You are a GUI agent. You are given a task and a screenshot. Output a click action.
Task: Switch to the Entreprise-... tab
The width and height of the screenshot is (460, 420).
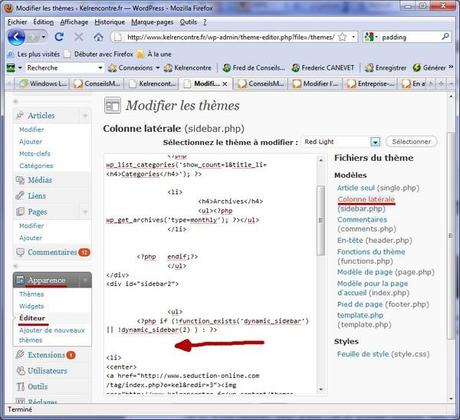point(371,84)
